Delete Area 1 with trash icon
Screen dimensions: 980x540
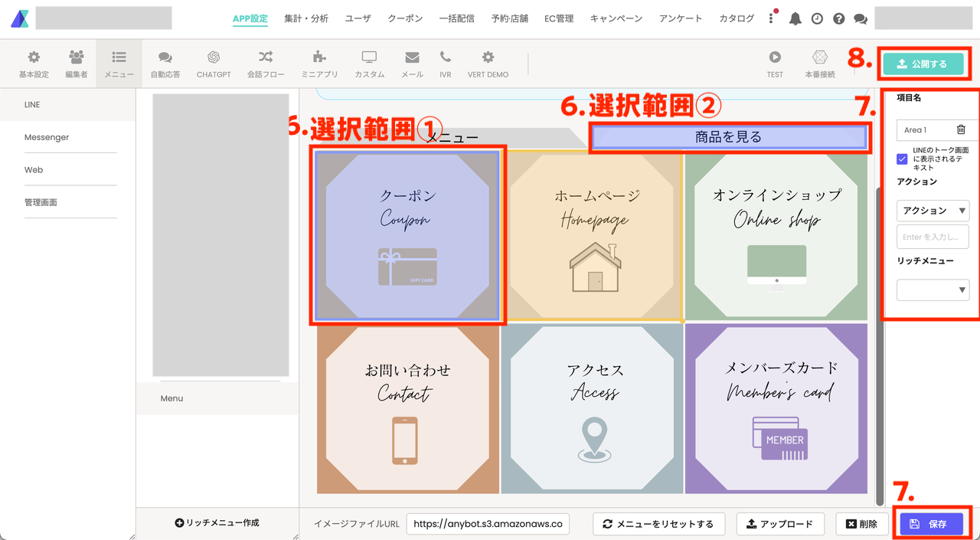pyautogui.click(x=961, y=129)
